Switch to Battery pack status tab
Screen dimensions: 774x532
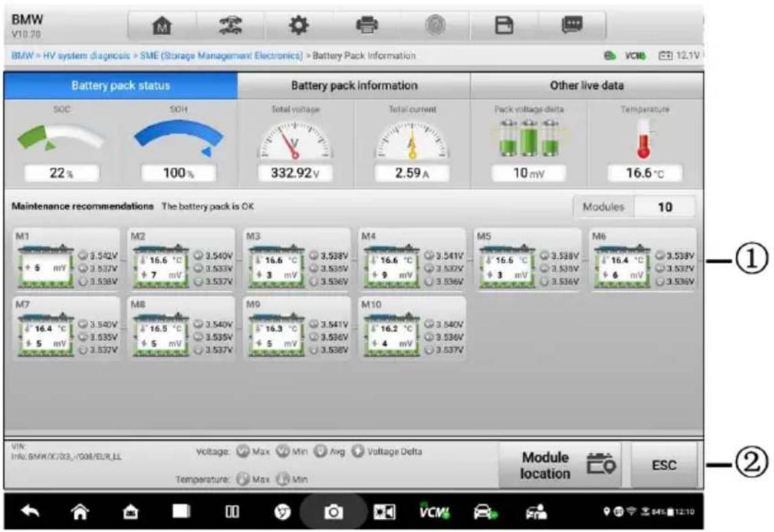point(121,86)
